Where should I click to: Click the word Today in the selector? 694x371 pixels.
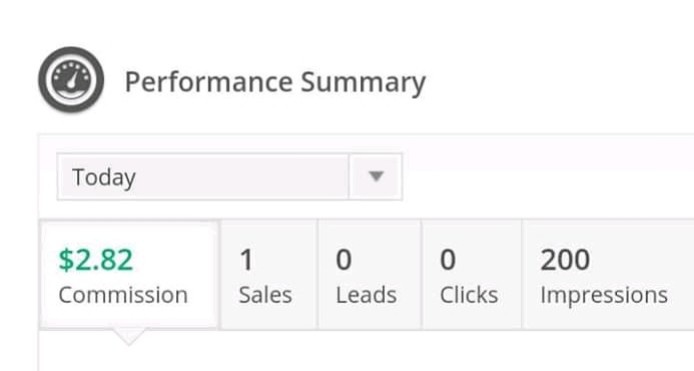104,178
